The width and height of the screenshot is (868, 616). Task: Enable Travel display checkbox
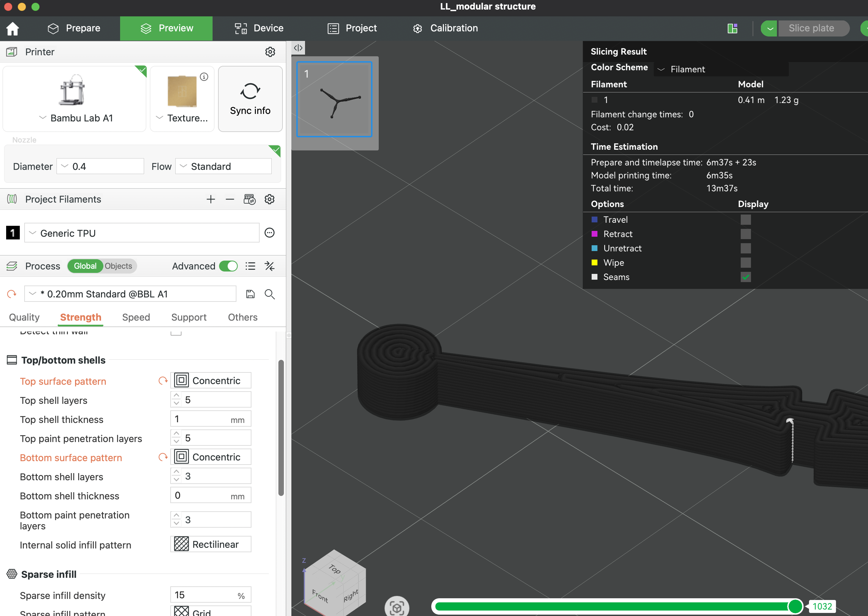coord(745,220)
